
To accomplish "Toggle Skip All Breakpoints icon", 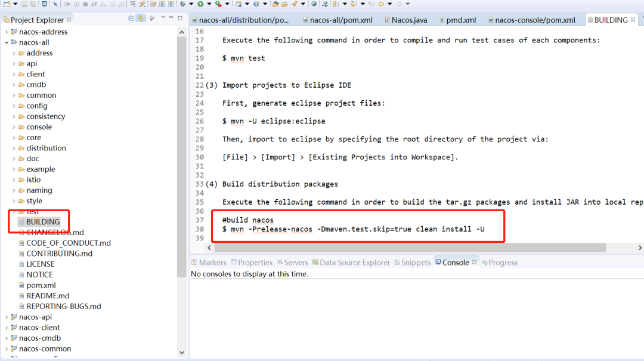I will coord(55,4).
